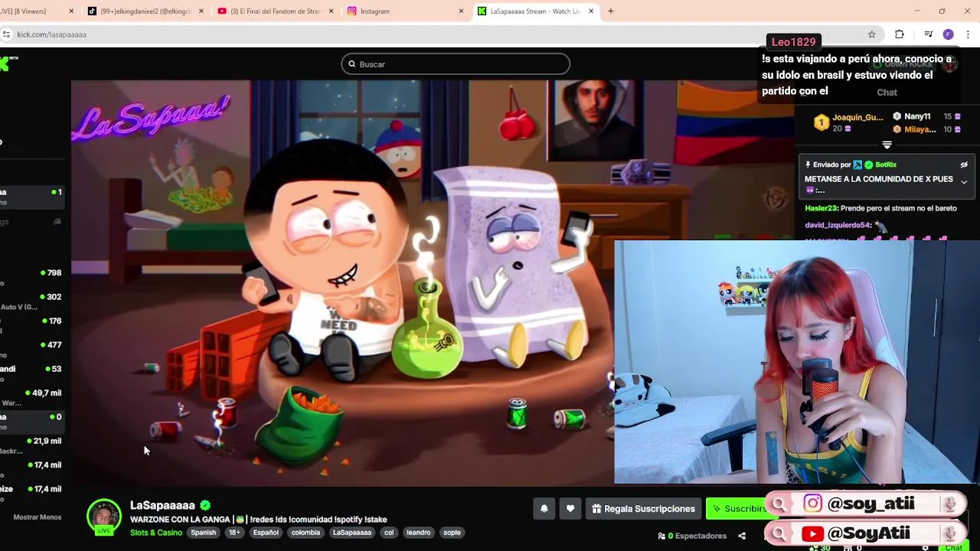The width and height of the screenshot is (980, 551).
Task: Click the notification bell icon
Action: click(x=544, y=509)
